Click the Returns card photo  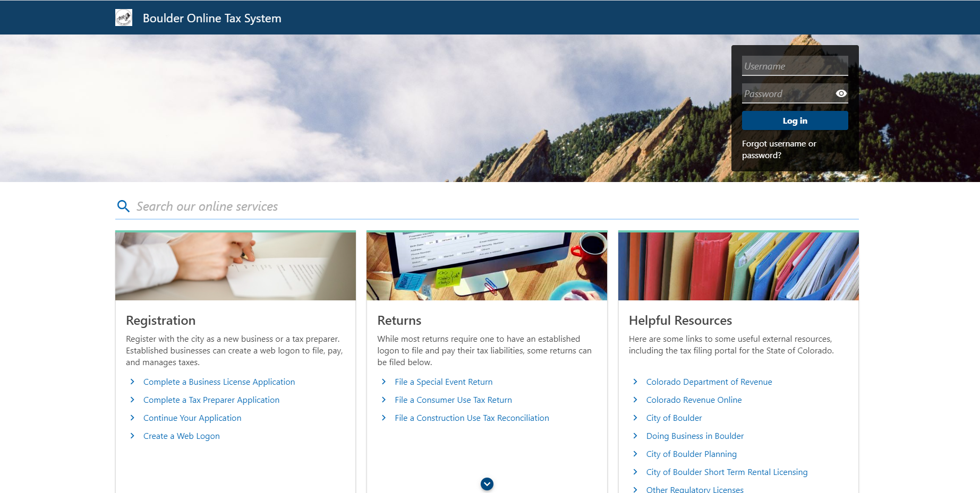point(487,266)
